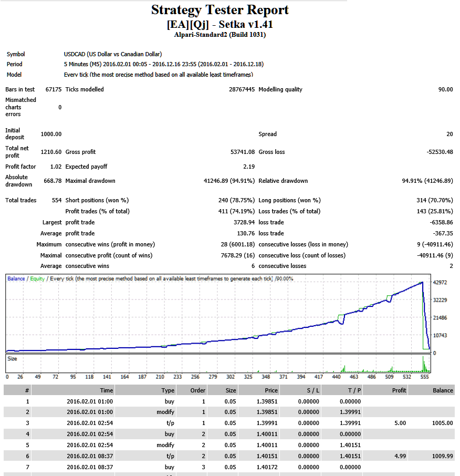Click Long positions value 314 (70.70%)

point(434,200)
